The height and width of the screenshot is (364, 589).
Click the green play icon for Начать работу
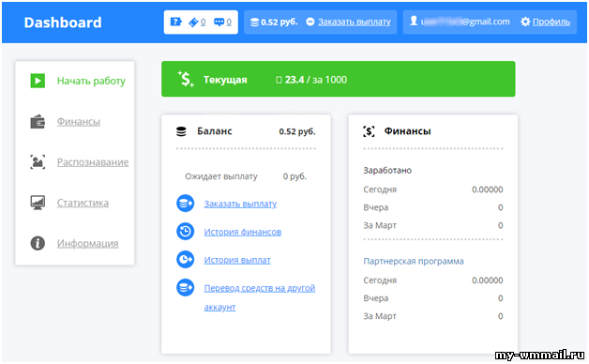[x=38, y=81]
